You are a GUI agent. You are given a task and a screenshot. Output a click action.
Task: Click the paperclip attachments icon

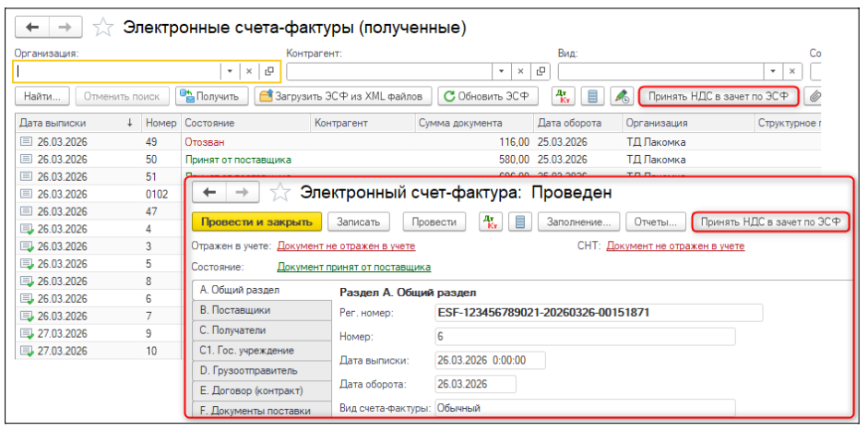click(814, 96)
